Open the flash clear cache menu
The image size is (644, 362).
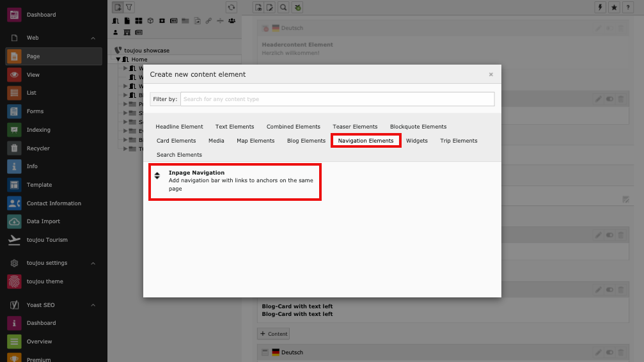[600, 7]
